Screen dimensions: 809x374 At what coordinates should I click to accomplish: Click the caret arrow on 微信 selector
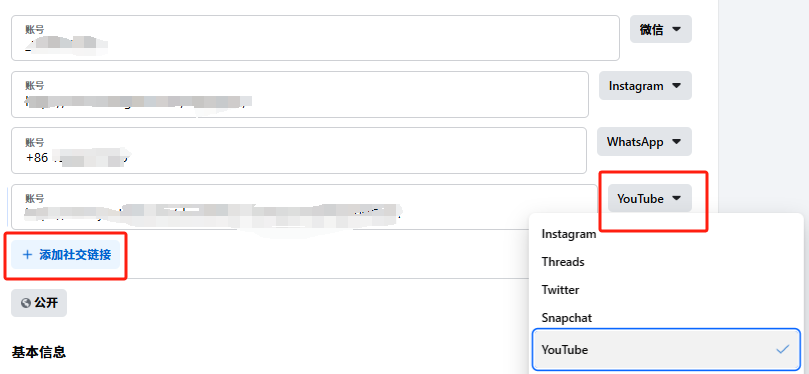pyautogui.click(x=676, y=29)
